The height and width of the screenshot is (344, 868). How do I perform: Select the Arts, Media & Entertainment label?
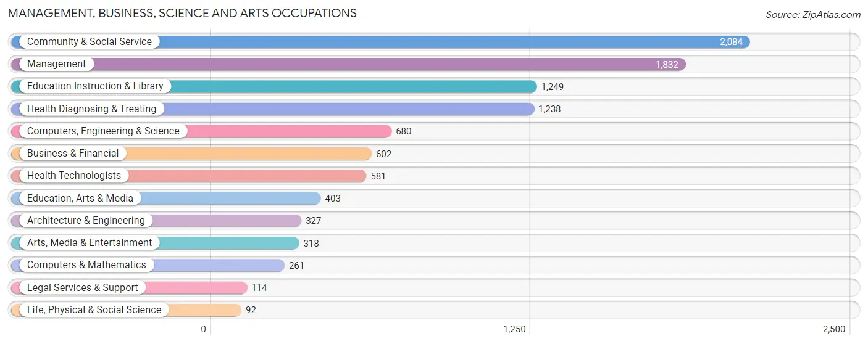click(x=90, y=243)
